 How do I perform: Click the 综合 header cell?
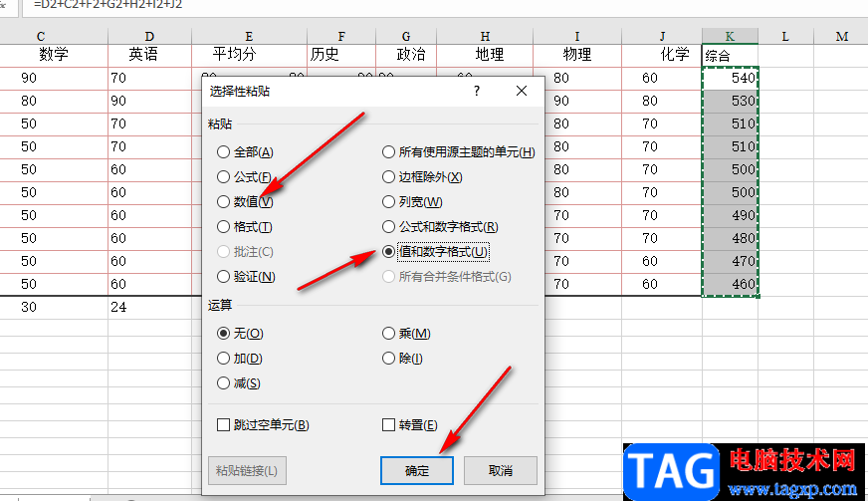(731, 56)
